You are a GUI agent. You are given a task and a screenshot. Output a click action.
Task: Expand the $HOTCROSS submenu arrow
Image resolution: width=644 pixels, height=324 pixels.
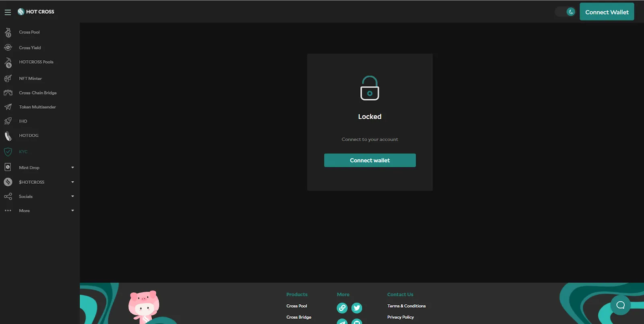tap(72, 182)
